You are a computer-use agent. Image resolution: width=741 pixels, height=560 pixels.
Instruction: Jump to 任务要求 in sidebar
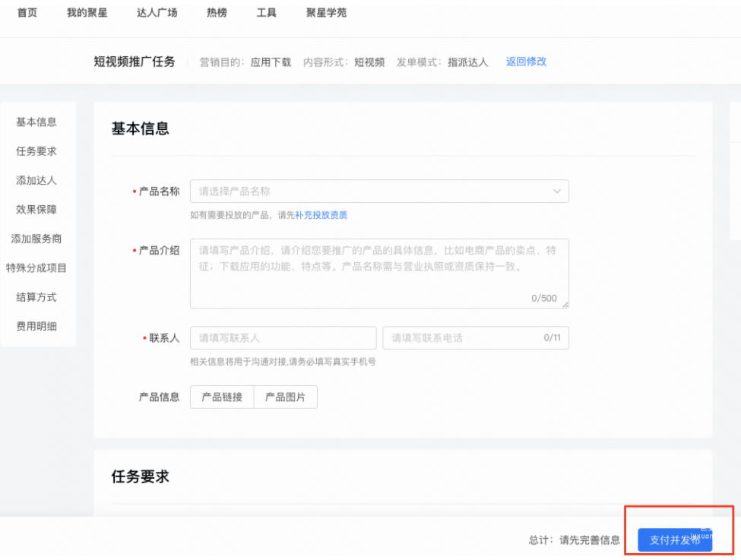click(x=35, y=151)
